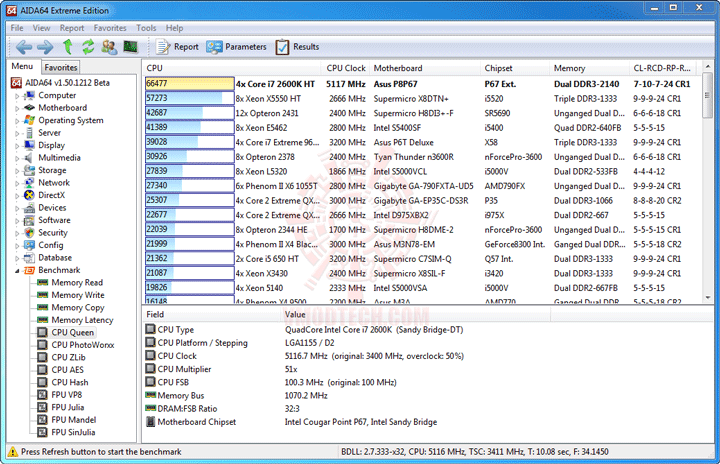Select the FPU VP8 benchmark

[67, 395]
